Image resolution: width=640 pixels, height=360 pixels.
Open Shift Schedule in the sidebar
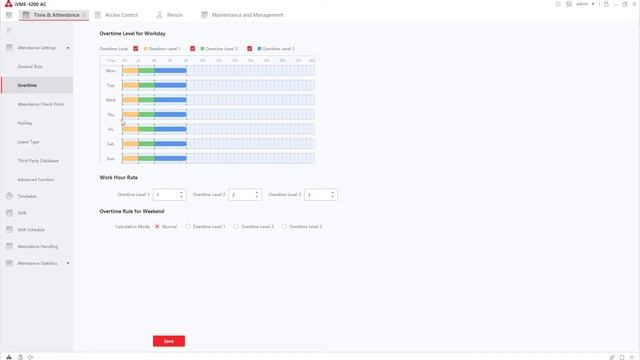coord(31,230)
